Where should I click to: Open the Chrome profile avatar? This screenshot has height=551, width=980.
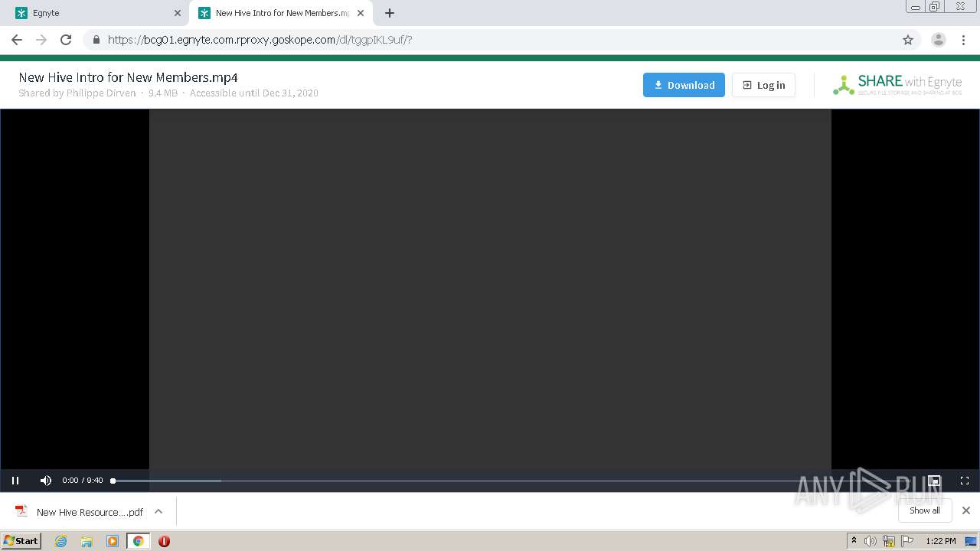coord(939,40)
